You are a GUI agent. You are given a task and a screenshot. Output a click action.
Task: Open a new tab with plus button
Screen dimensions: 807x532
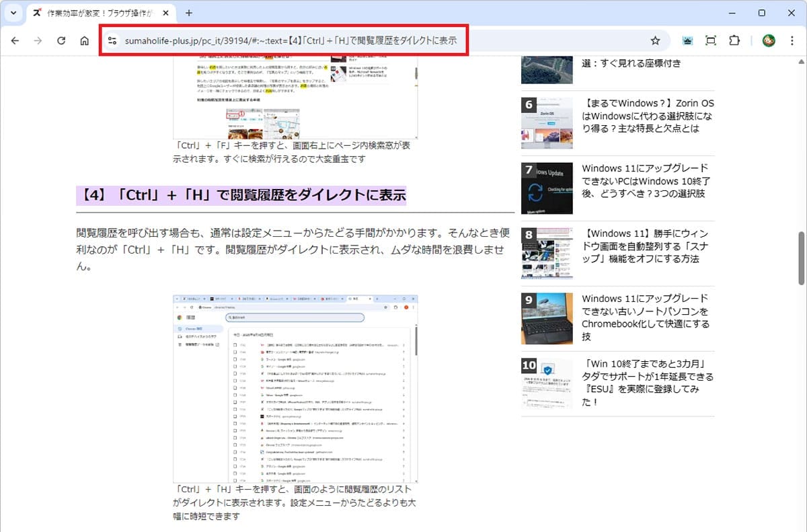click(189, 13)
